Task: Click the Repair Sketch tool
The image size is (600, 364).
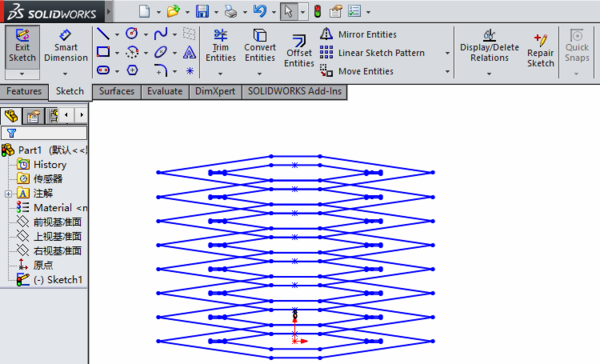Action: coord(540,51)
